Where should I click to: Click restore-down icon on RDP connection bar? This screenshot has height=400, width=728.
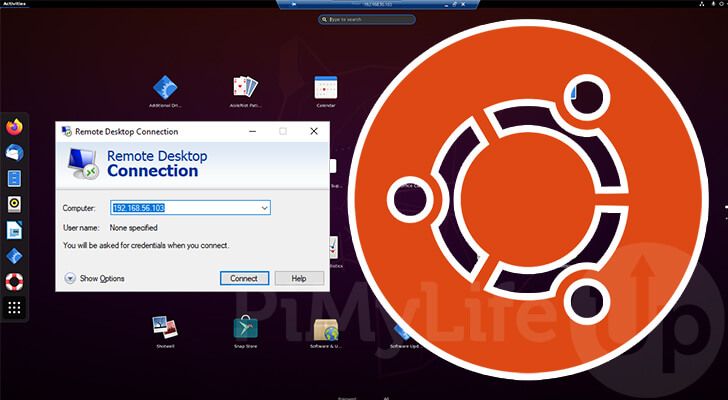click(454, 4)
